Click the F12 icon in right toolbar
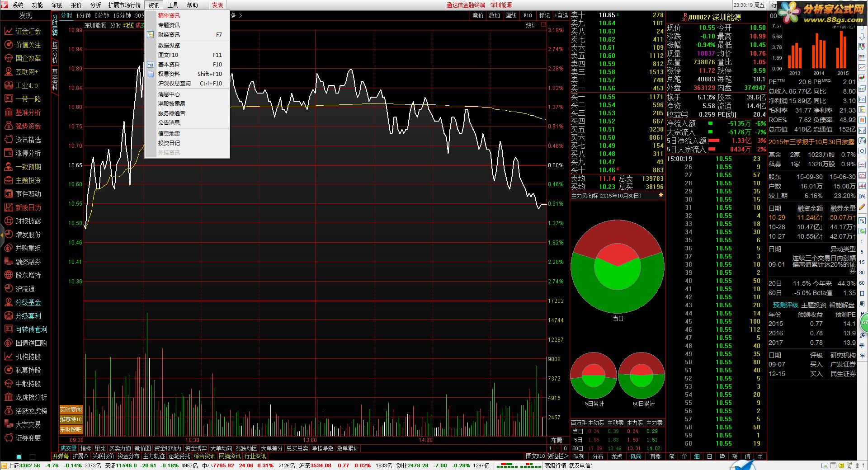 click(862, 130)
